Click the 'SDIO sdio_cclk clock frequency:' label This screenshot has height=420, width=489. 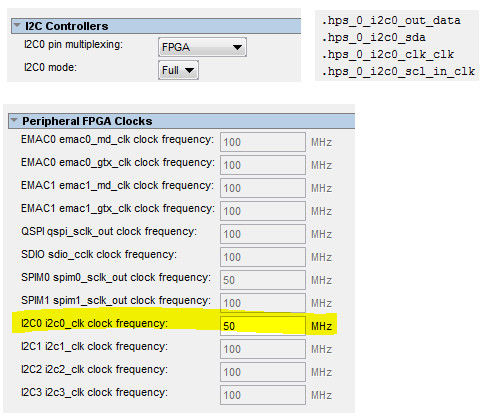click(x=99, y=254)
